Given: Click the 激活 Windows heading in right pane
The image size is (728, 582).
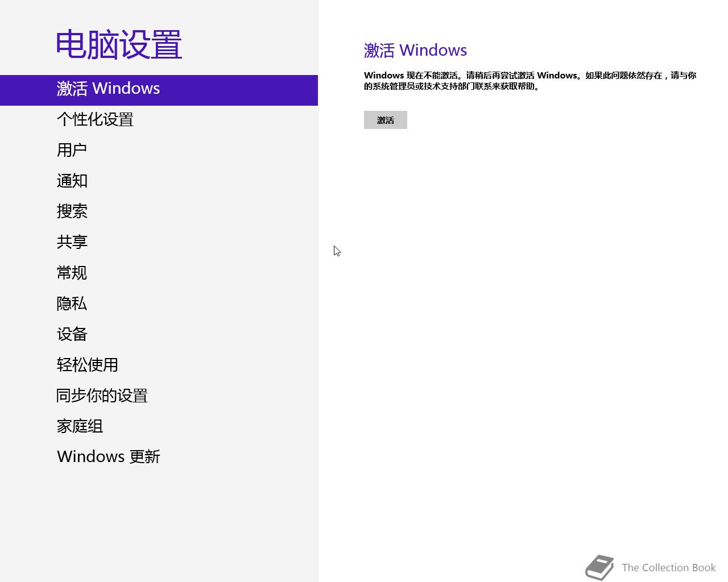Looking at the screenshot, I should [x=415, y=51].
